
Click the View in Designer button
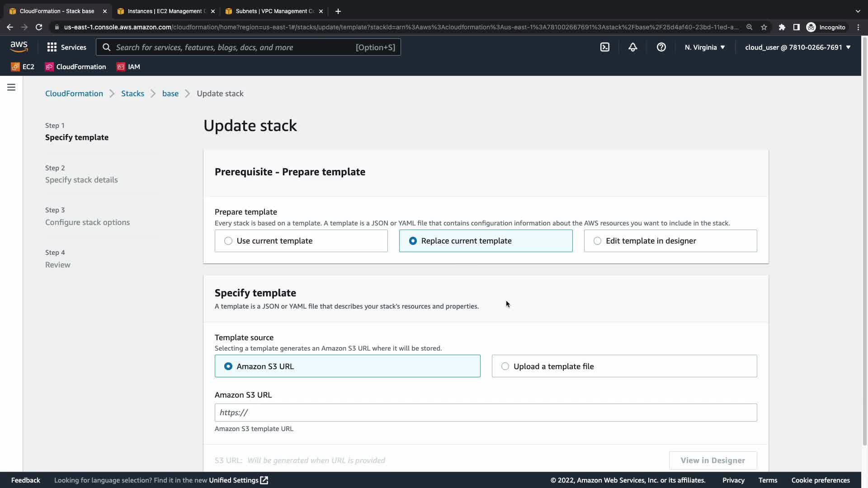point(712,460)
